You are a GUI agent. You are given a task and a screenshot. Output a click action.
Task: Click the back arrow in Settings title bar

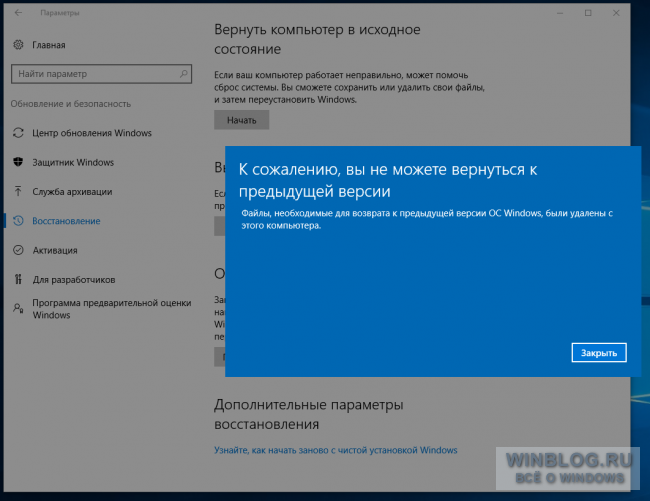pos(18,13)
